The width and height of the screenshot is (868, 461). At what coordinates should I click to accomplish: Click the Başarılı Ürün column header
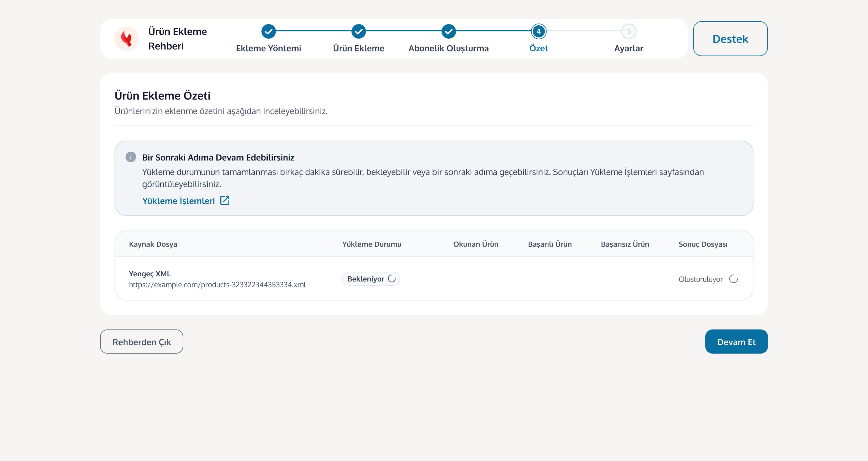tap(549, 244)
